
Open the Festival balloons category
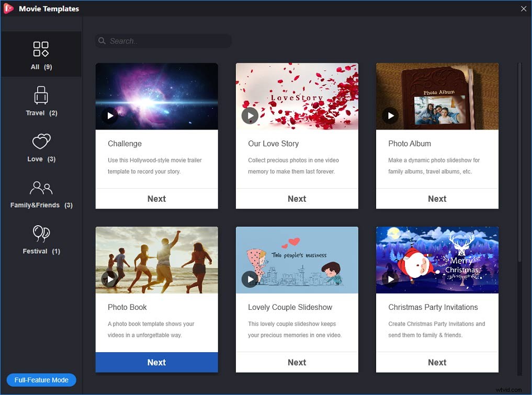click(41, 234)
